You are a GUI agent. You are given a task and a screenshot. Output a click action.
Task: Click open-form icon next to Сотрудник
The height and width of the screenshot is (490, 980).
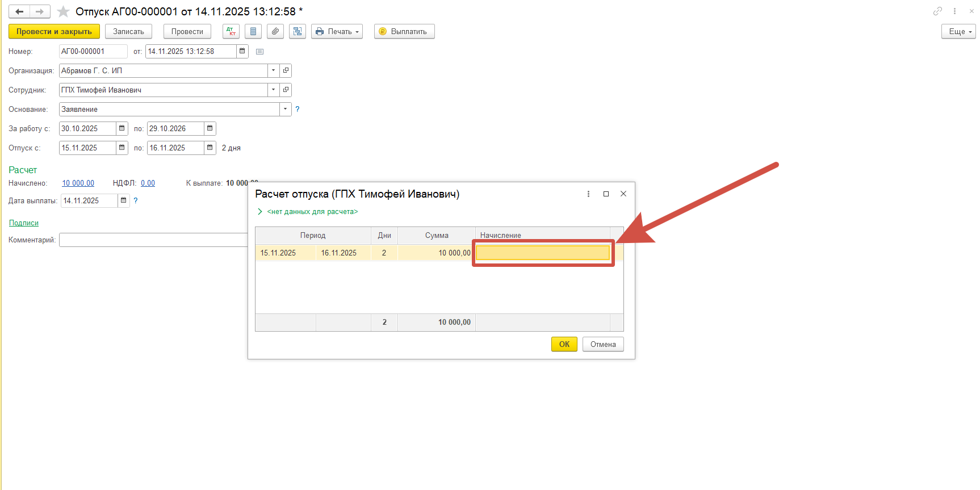tap(286, 90)
